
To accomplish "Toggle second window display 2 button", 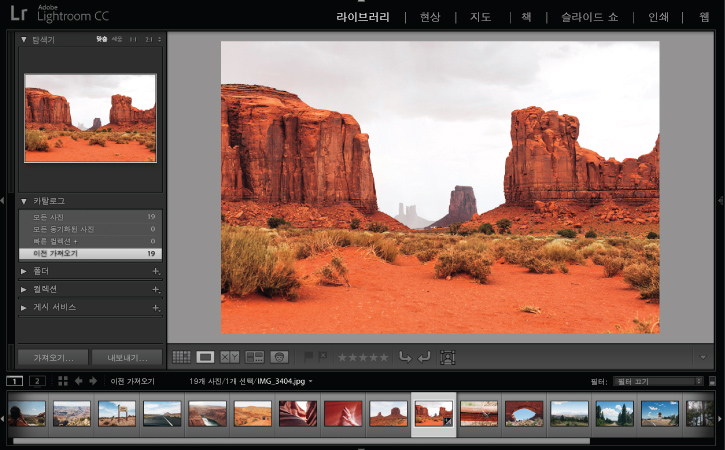I will 37,381.
